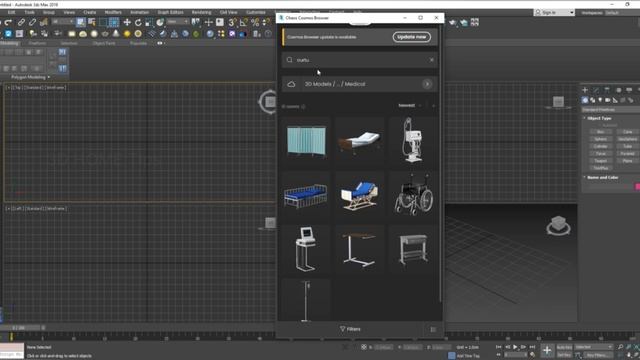Select the blue adjustable hospital bed thumbnail
The width and height of the screenshot is (640, 360).
coord(360,195)
